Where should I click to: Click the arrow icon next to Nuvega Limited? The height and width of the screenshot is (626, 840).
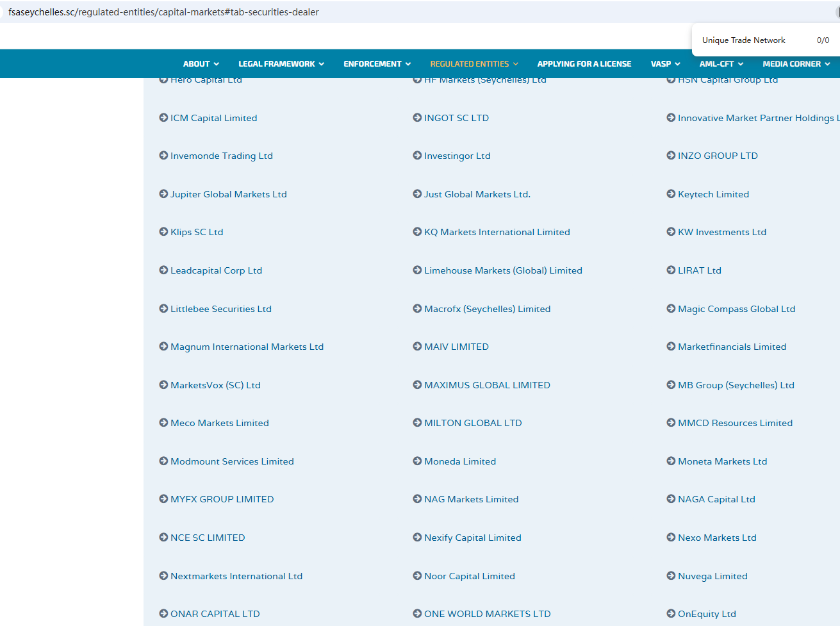671,576
